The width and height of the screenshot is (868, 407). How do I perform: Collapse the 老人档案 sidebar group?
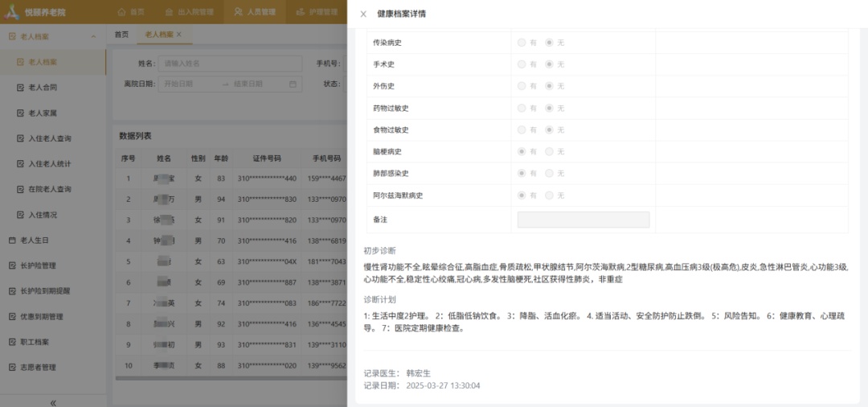[93, 36]
